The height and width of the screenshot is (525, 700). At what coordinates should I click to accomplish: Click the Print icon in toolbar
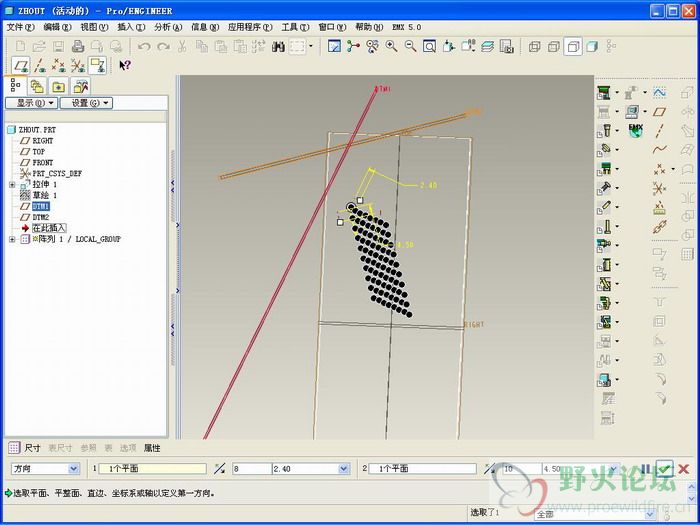pyautogui.click(x=78, y=46)
